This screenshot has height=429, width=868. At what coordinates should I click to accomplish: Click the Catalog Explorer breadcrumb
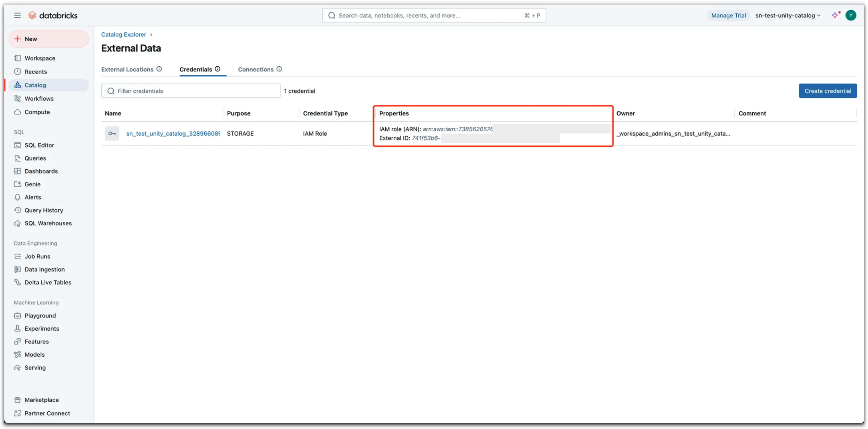(123, 34)
